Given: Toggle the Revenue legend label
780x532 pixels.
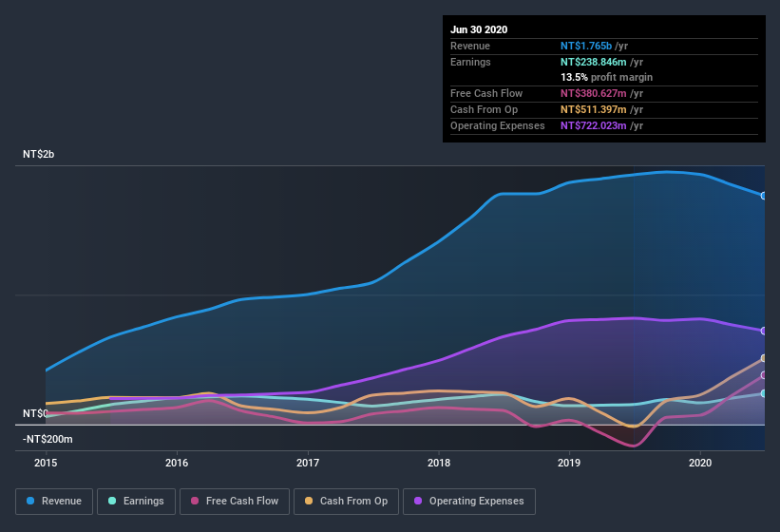Looking at the screenshot, I should pyautogui.click(x=62, y=501).
